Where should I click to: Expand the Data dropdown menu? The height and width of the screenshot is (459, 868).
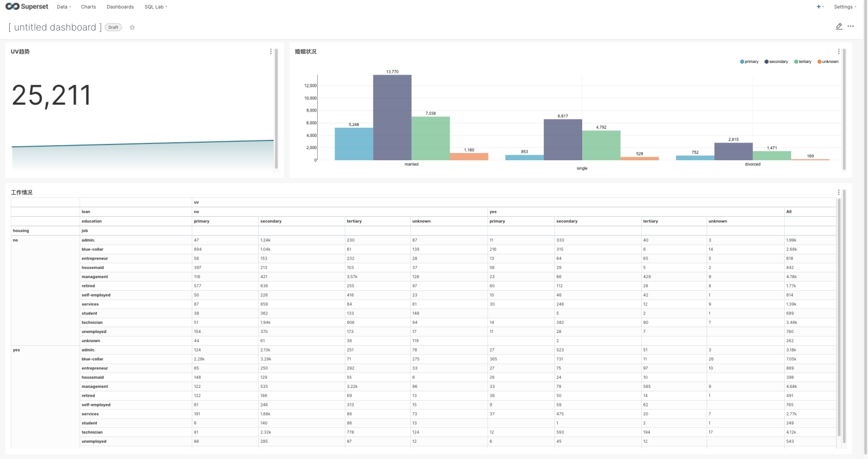tap(64, 7)
